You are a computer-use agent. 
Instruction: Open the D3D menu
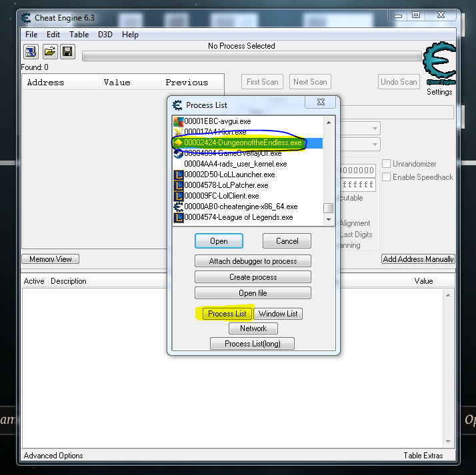coord(105,35)
